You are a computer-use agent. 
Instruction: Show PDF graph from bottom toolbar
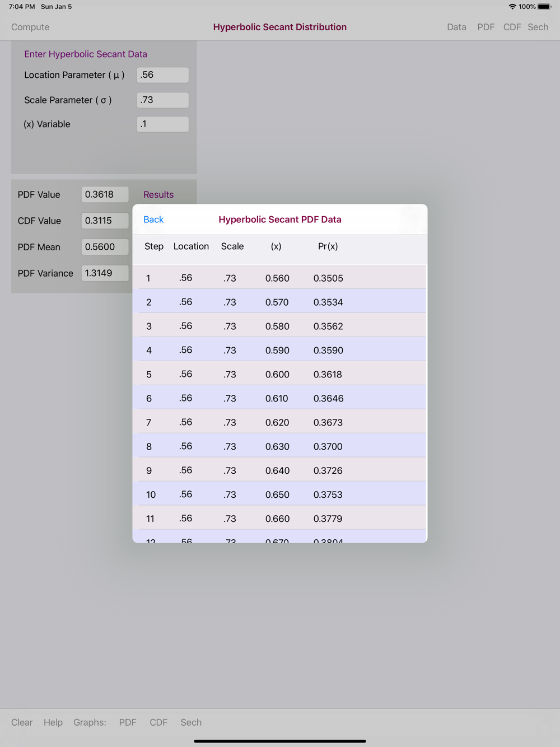(x=128, y=722)
